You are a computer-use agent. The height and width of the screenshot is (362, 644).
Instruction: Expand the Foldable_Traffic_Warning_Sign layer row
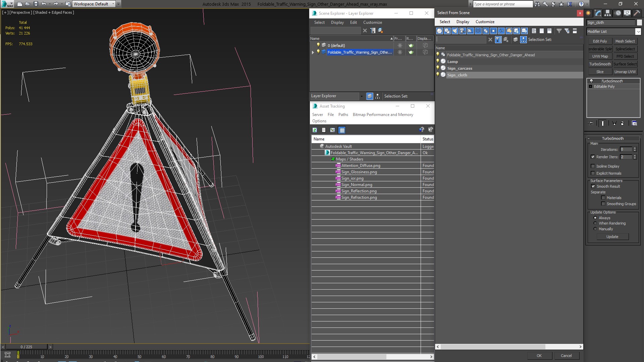[x=313, y=52]
